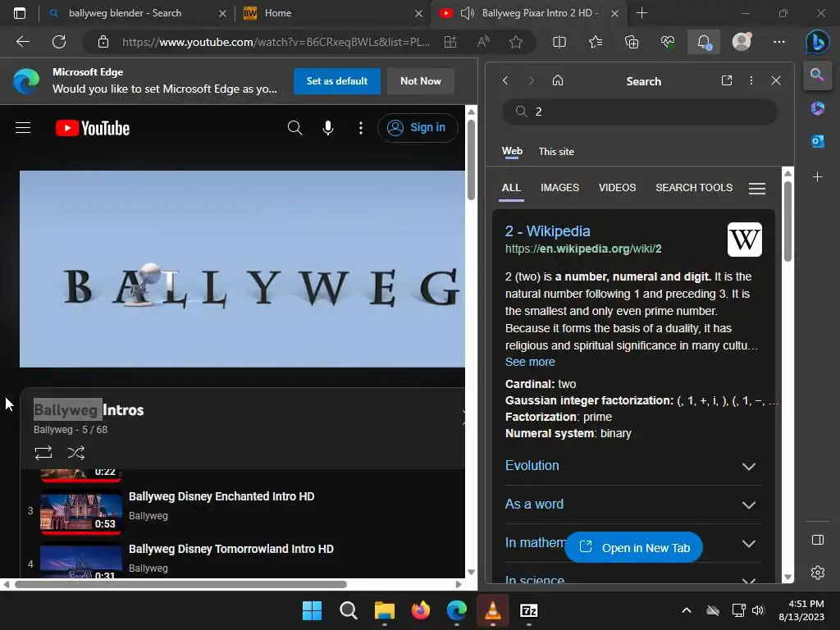Toggle playlist shuffle button
This screenshot has height=630, width=840.
click(x=76, y=453)
